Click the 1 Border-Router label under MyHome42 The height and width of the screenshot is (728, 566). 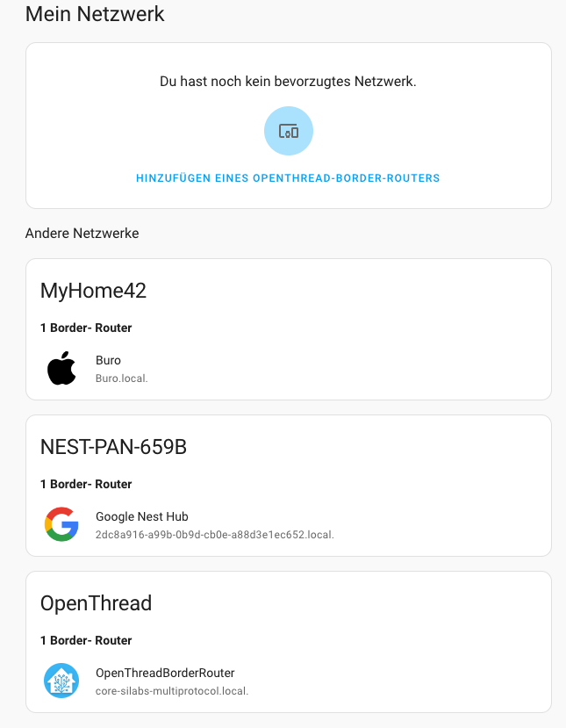pos(86,328)
